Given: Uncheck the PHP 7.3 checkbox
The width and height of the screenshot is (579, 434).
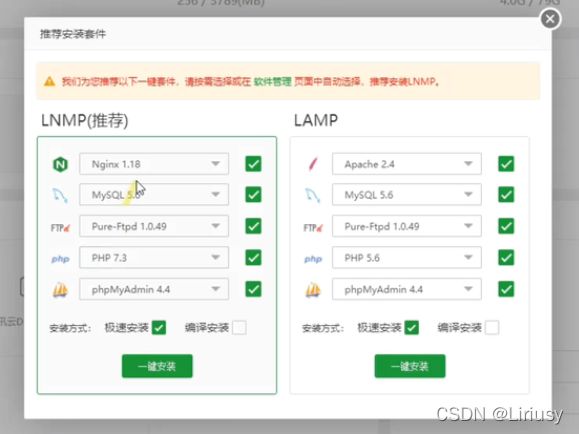Looking at the screenshot, I should [x=253, y=257].
